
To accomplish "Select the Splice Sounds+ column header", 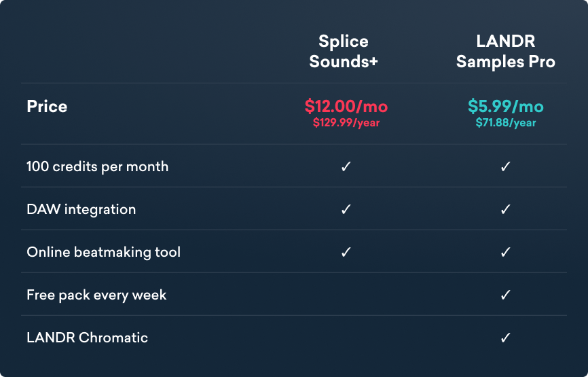I will point(344,52).
